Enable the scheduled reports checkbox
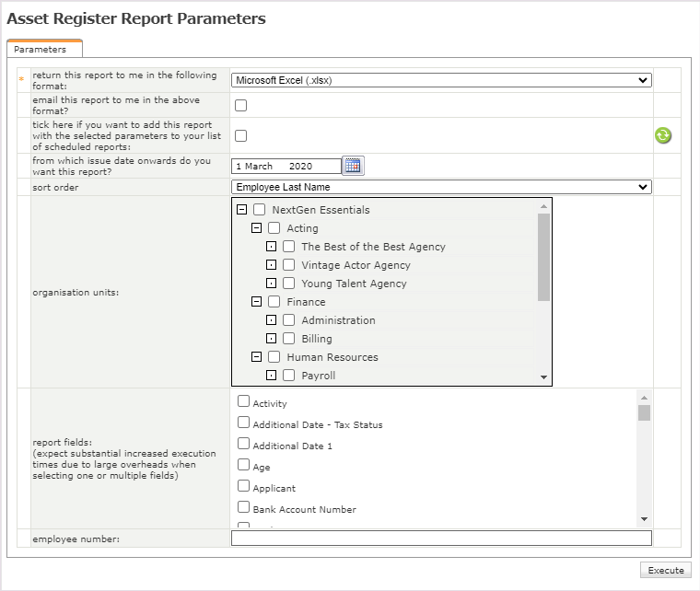700x591 pixels. (240, 135)
